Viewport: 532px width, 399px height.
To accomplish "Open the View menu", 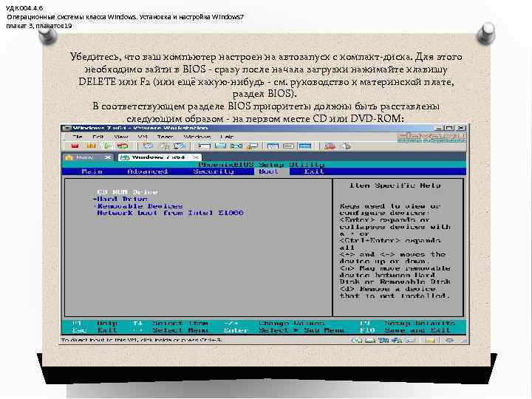I will pyautogui.click(x=121, y=137).
